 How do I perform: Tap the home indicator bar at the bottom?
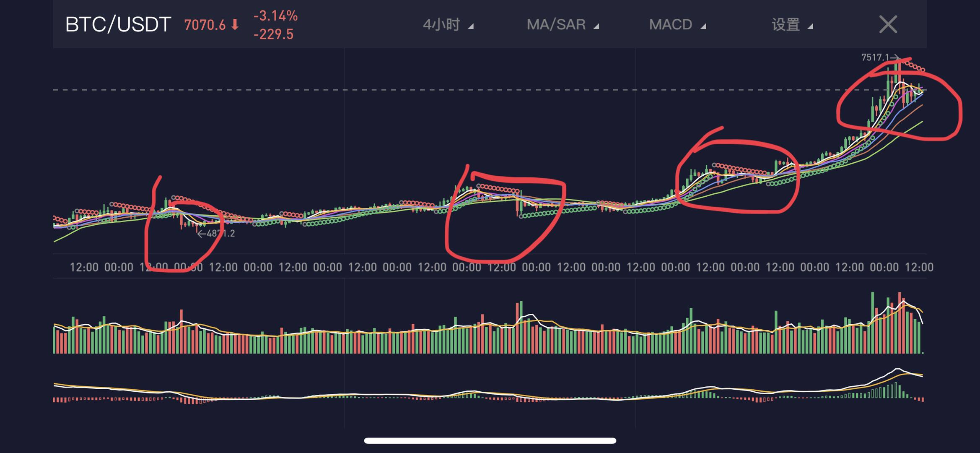pyautogui.click(x=490, y=440)
